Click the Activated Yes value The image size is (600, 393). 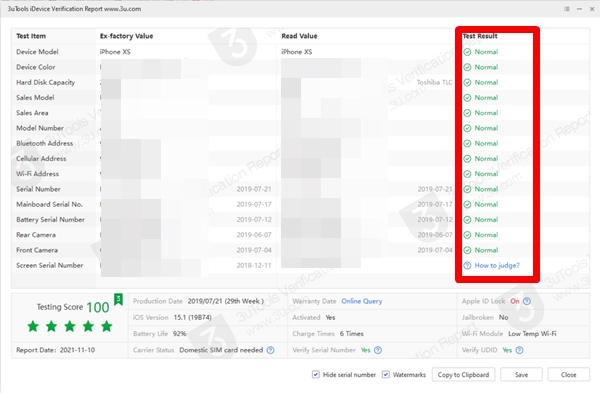tap(330, 318)
